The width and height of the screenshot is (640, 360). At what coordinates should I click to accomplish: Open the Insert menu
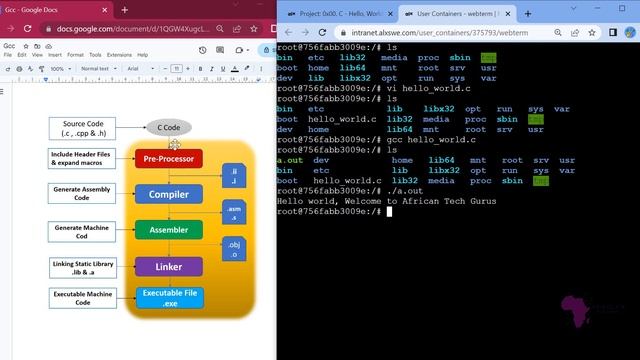[55, 55]
